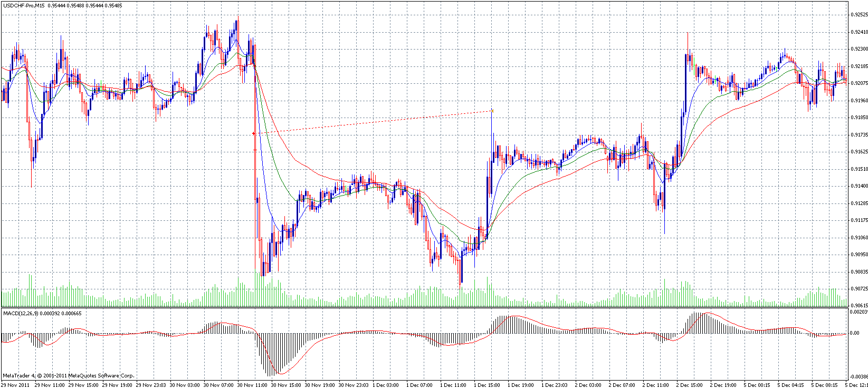
Task: Click the 0.91510 price axis label
Action: [x=860, y=169]
